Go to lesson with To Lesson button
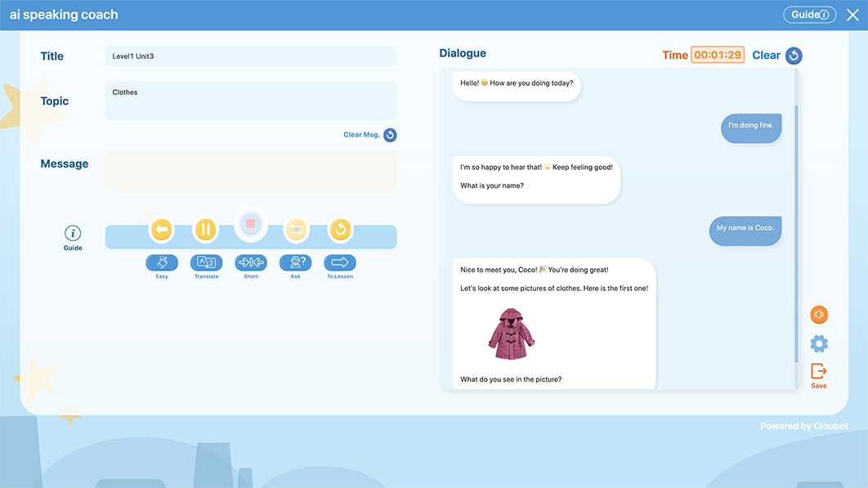 pyautogui.click(x=340, y=262)
